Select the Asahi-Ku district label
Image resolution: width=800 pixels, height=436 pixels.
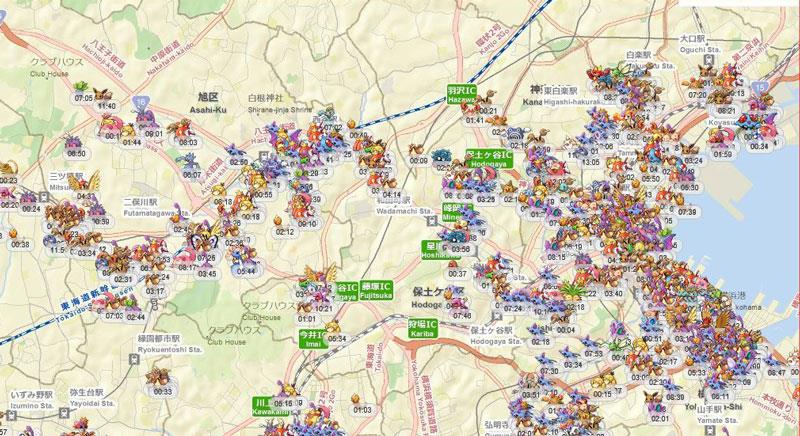tap(208, 110)
